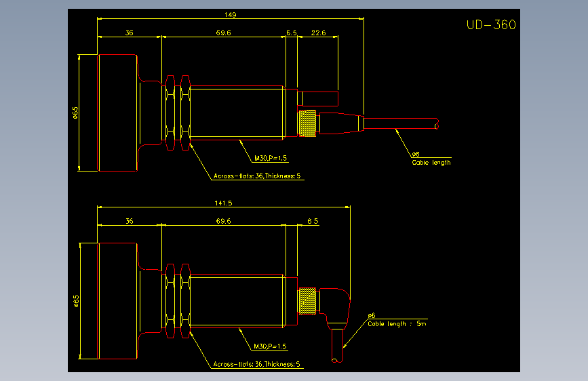
Task: Click ø65 diameter label of elbow-connector drawing
Action: [76, 301]
